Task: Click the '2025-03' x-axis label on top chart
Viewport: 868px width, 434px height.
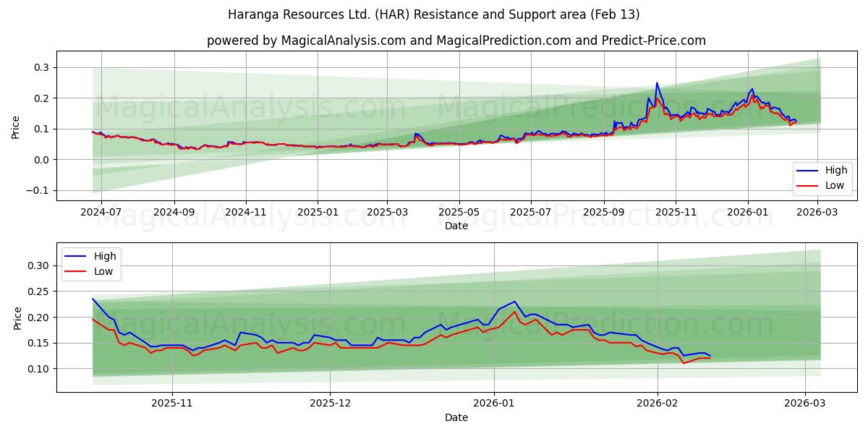Action: (x=387, y=212)
